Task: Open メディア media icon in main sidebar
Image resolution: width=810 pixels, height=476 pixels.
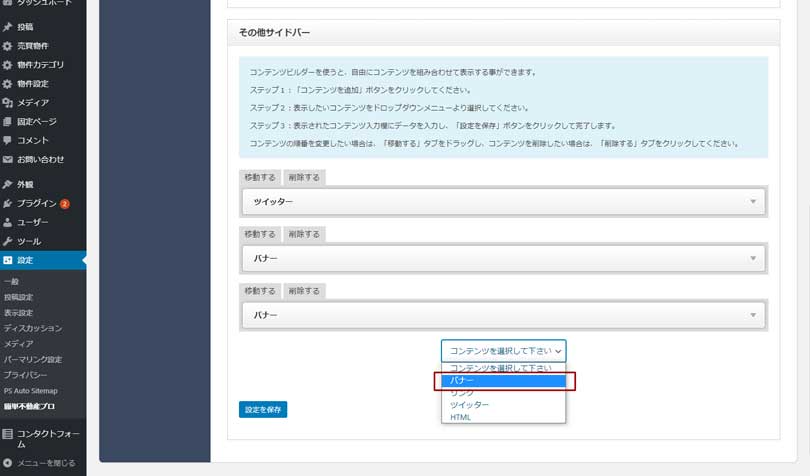Action: point(8,103)
